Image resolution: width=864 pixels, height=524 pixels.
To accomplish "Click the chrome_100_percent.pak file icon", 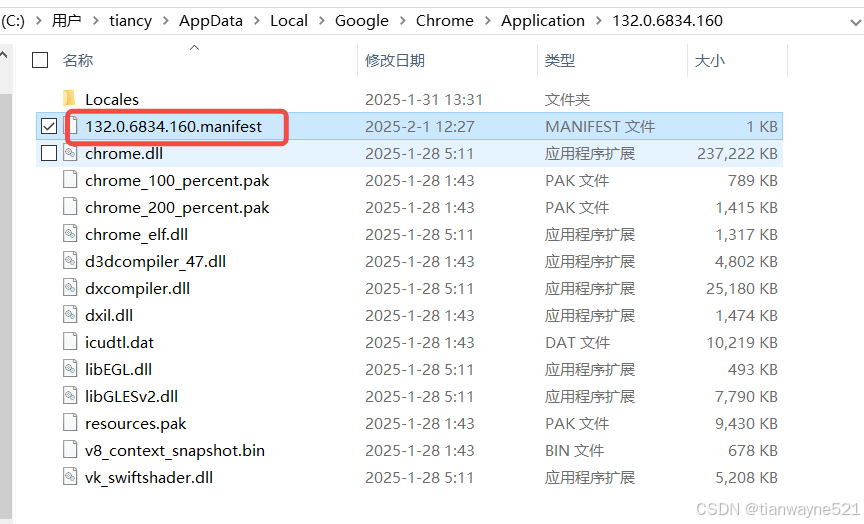I will (70, 180).
